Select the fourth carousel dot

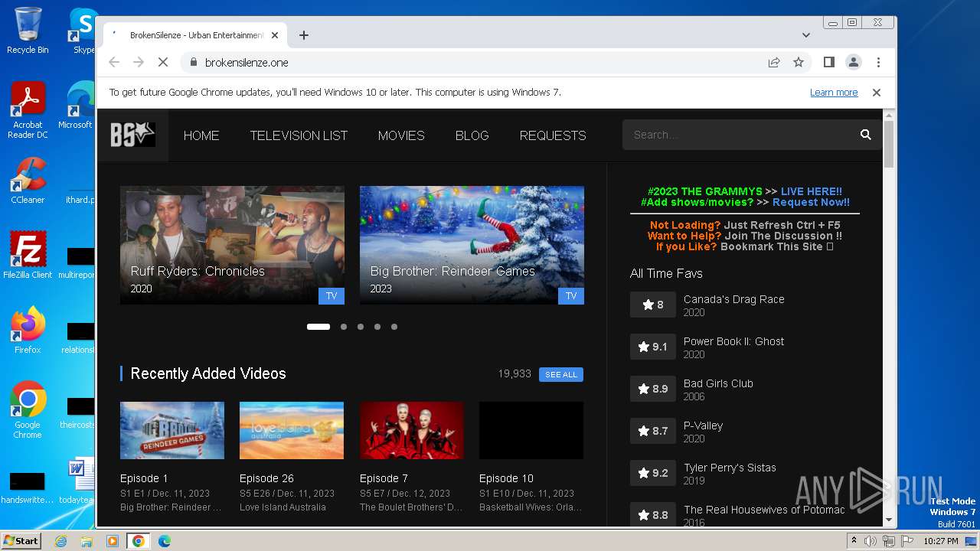click(x=377, y=327)
